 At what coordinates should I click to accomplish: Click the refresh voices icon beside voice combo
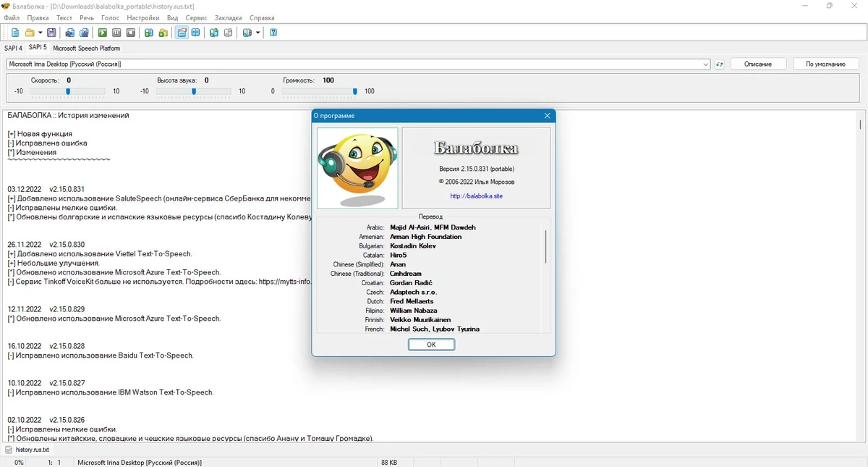pos(719,64)
